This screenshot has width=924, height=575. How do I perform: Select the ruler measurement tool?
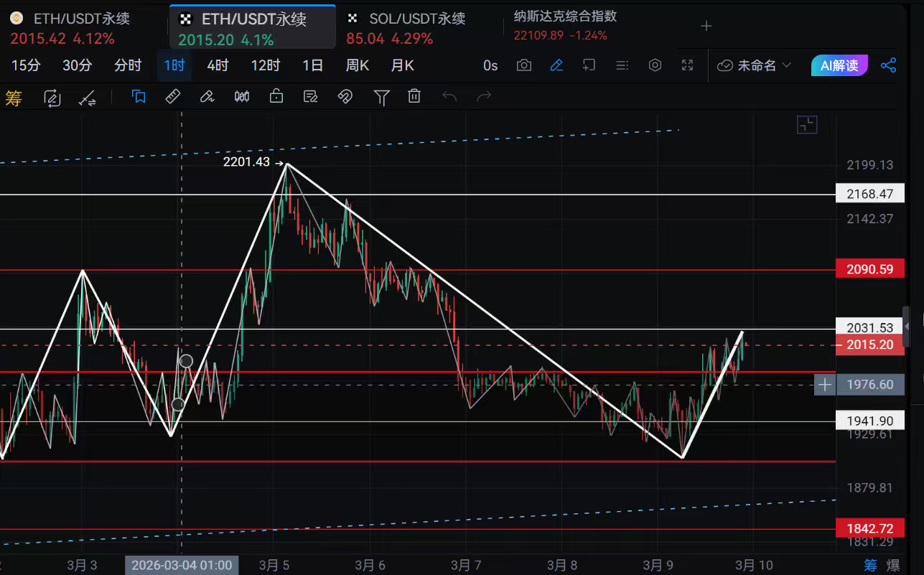(x=173, y=97)
